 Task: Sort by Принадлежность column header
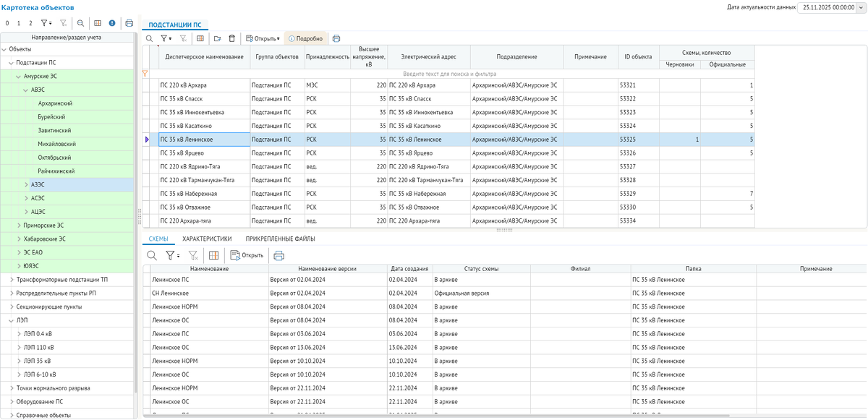coord(328,57)
